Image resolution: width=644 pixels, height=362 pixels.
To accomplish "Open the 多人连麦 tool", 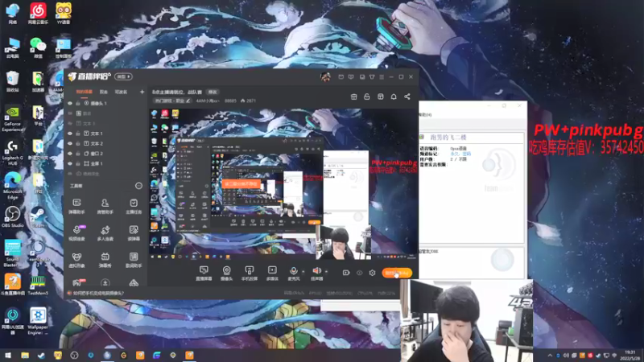I will pos(105,232).
